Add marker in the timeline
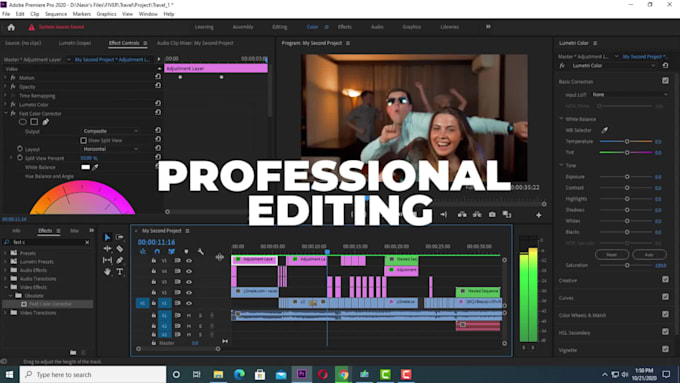680x383 pixels. pyautogui.click(x=186, y=252)
